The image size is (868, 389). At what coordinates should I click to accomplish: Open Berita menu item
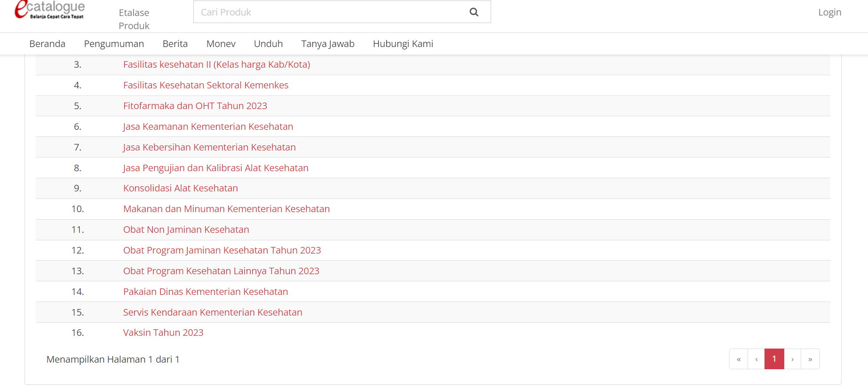pyautogui.click(x=175, y=44)
